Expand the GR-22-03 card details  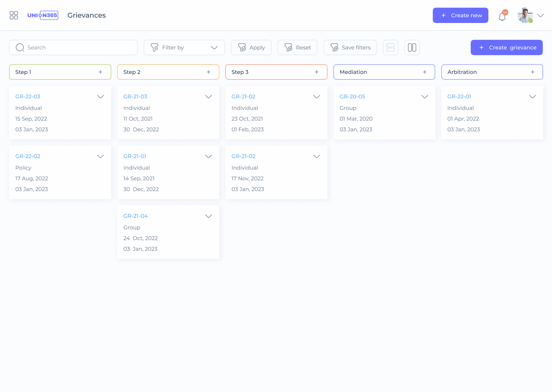pos(100,97)
